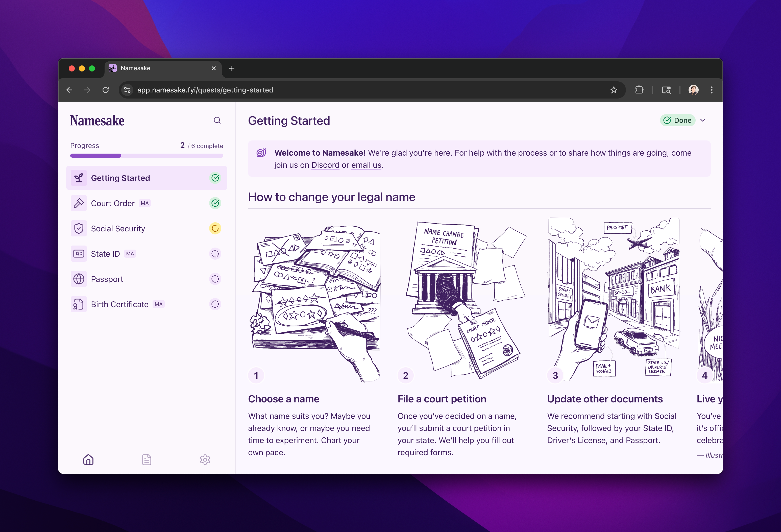Click the Getting Started page title
Screen dimensions: 781x532
289,121
